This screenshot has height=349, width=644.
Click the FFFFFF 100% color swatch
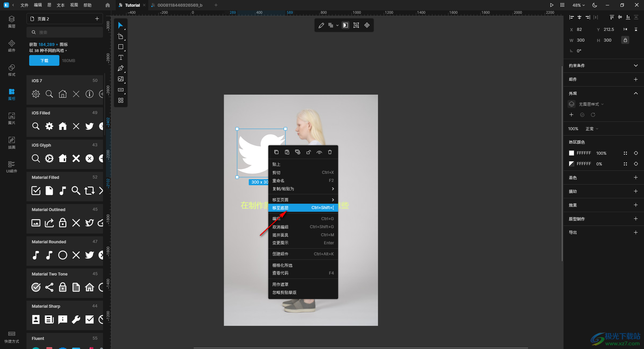(572, 153)
